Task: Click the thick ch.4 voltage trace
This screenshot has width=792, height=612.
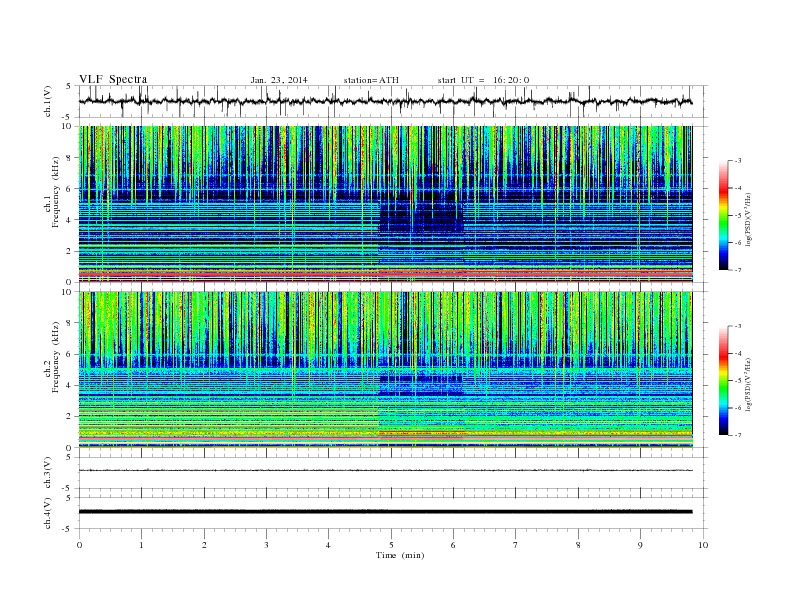Action: 385,512
